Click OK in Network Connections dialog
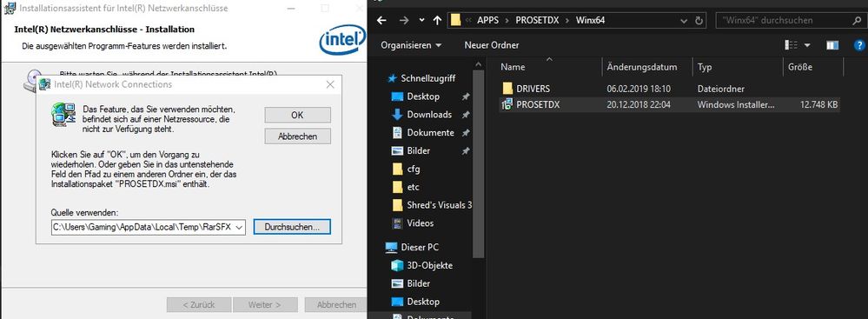This screenshot has width=868, height=319. coord(297,116)
